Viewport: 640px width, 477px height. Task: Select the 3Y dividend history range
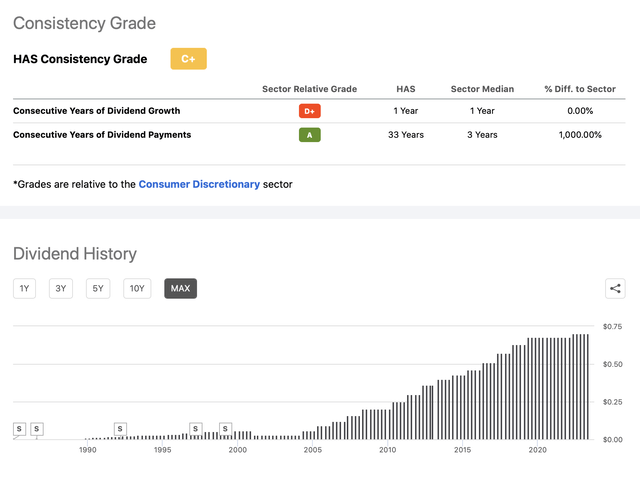(61, 288)
